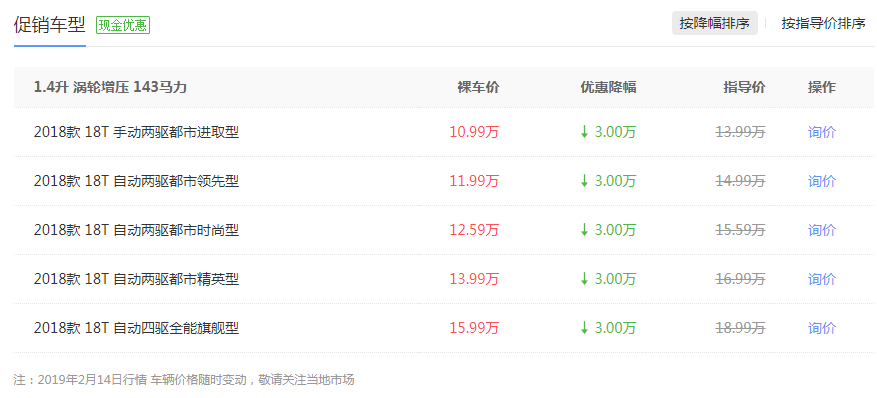Click the 优惠降幅 column header

[x=608, y=87]
